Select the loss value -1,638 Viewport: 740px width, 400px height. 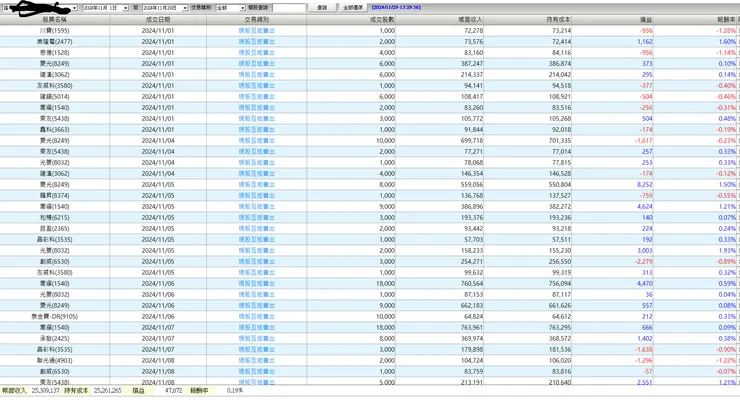644,350
